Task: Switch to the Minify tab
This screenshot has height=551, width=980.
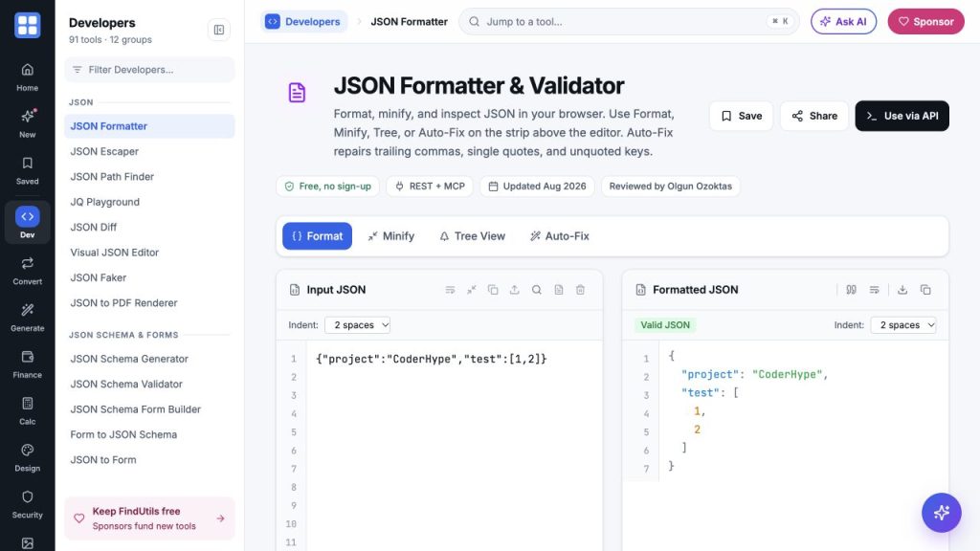Action: coord(390,236)
